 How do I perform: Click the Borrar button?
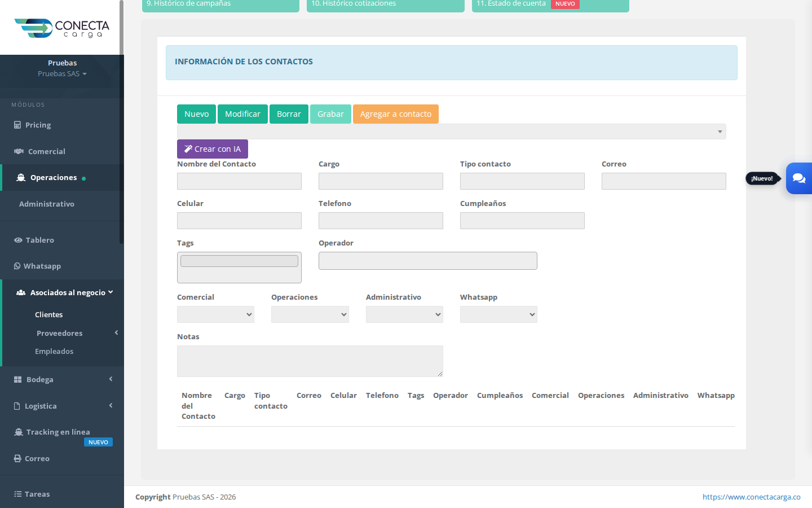coord(289,114)
